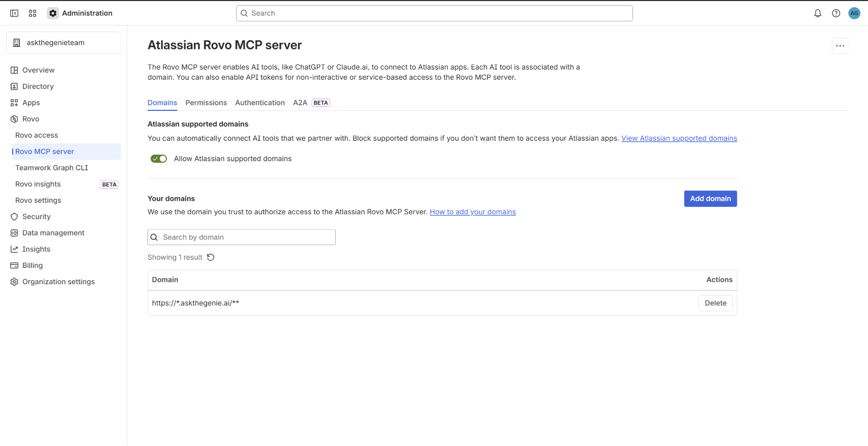
Task: Click the BETA badge beside Rovo insights
Action: (109, 185)
